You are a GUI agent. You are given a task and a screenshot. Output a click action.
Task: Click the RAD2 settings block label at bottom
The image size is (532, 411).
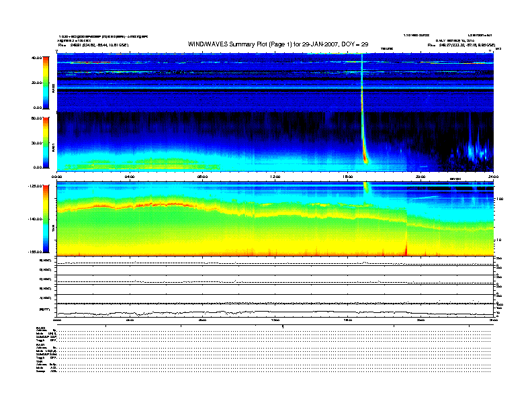[41, 328]
